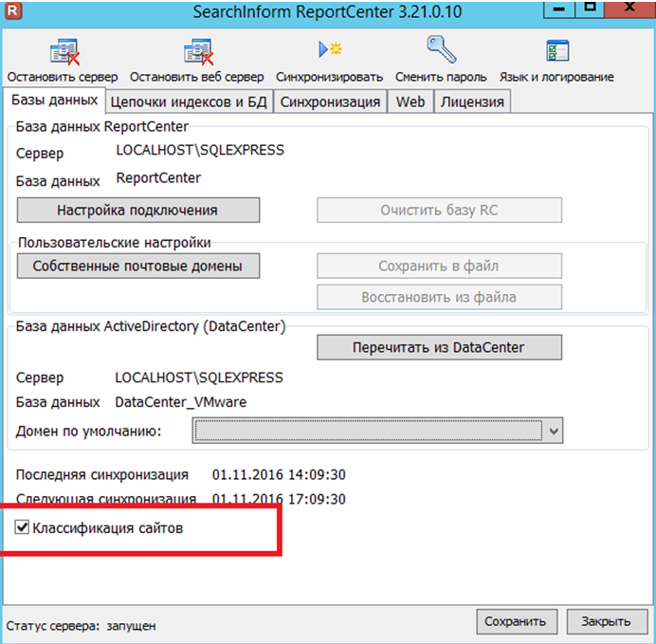Click the Закрыть button
Image resolution: width=656 pixels, height=644 pixels.
click(x=606, y=621)
